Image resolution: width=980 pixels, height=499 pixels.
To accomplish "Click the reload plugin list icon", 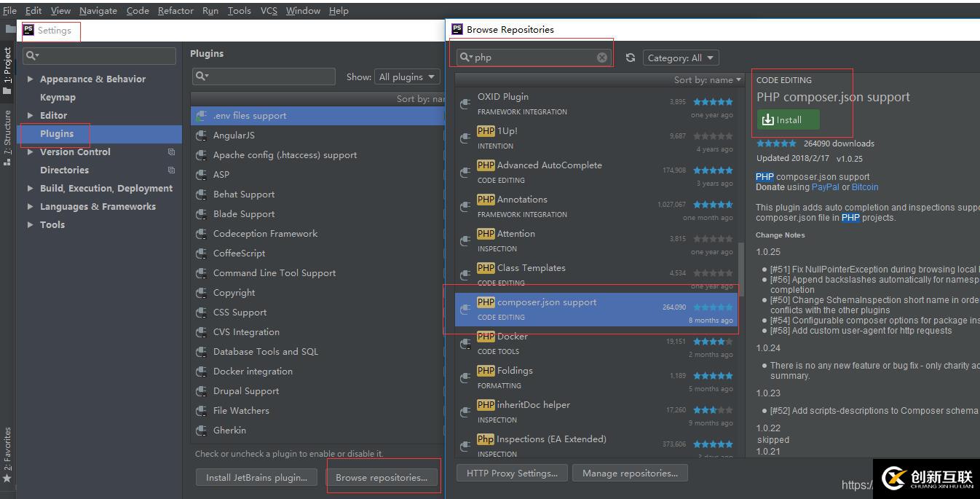I will point(631,58).
